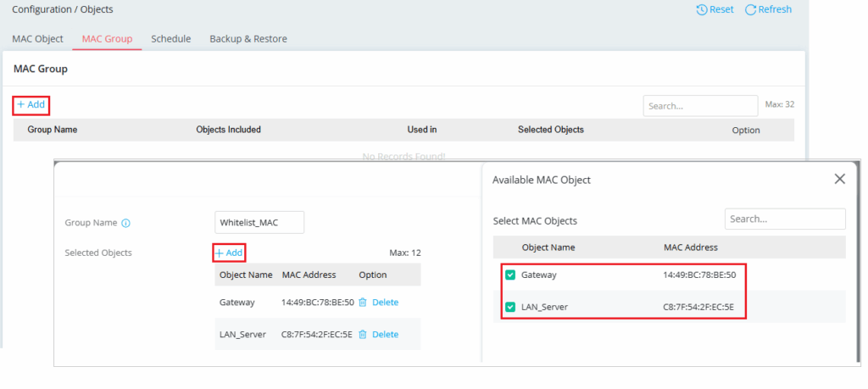Click the Group Name input Whitelist_MAC

259,222
